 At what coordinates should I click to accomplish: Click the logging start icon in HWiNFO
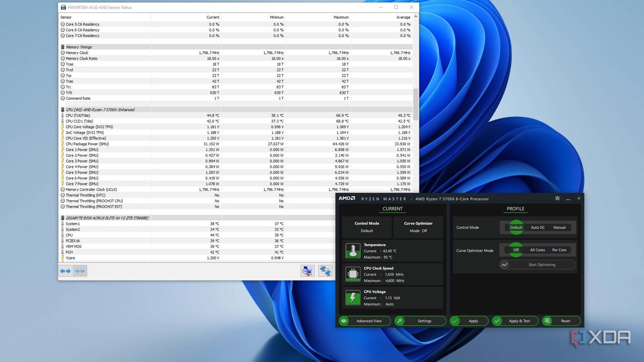(x=308, y=271)
